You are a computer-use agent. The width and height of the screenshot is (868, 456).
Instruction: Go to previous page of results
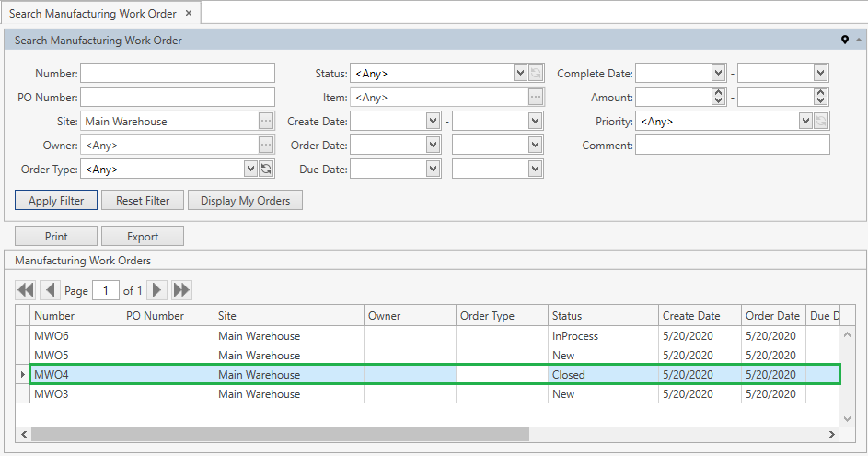tap(51, 290)
